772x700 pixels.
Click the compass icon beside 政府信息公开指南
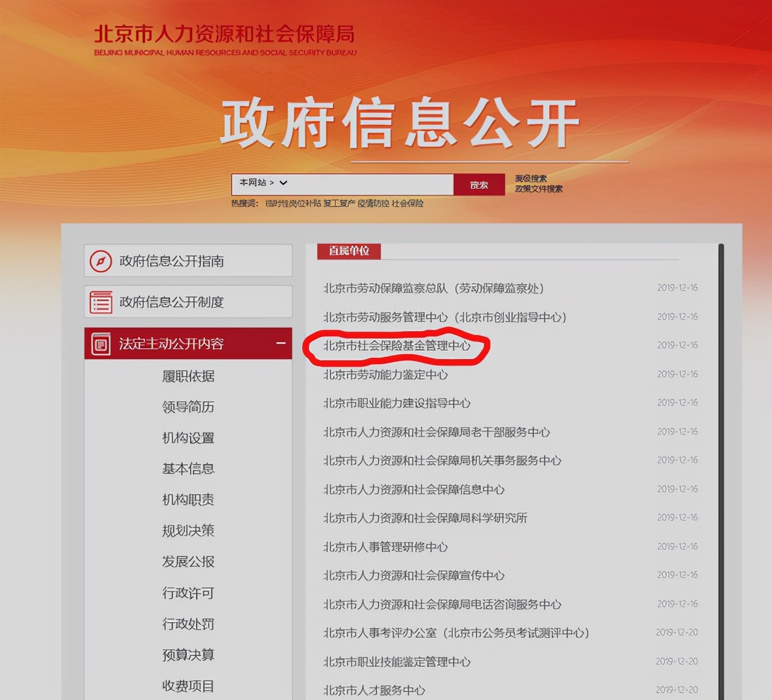point(101,261)
